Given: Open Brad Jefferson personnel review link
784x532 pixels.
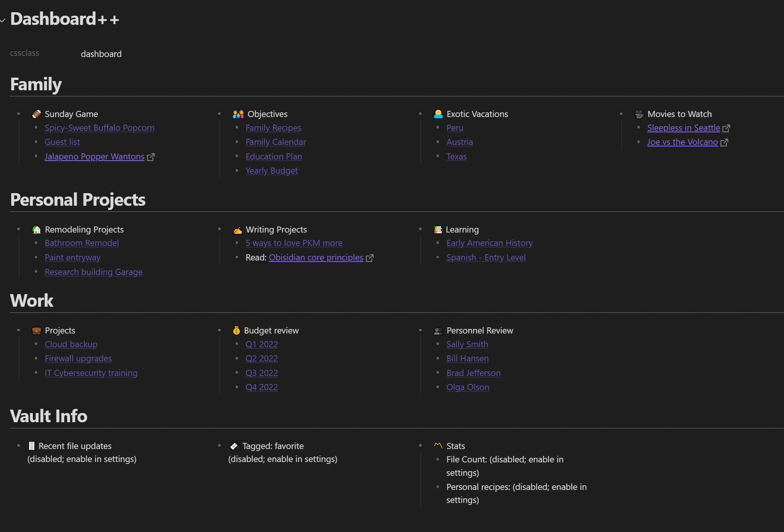Looking at the screenshot, I should 473,373.
